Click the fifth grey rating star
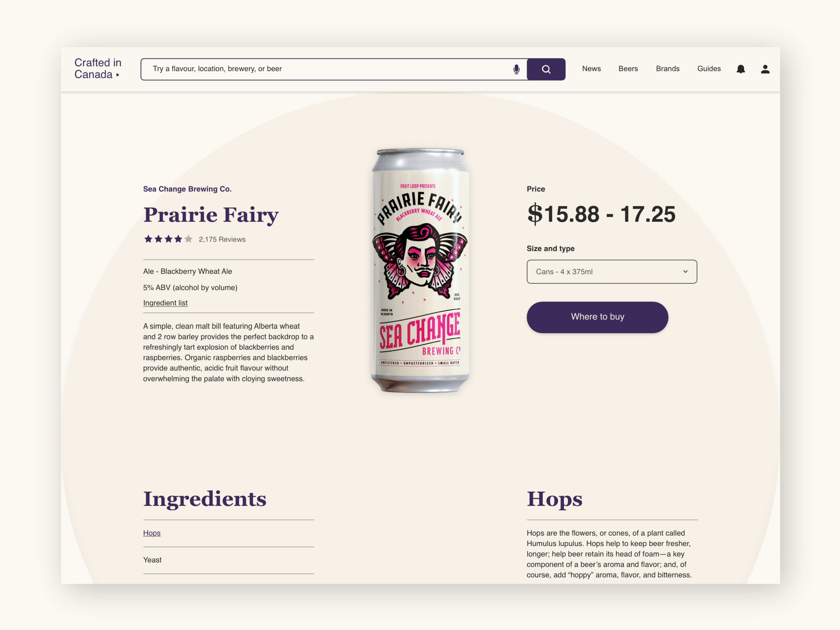840x630 pixels. pyautogui.click(x=188, y=239)
